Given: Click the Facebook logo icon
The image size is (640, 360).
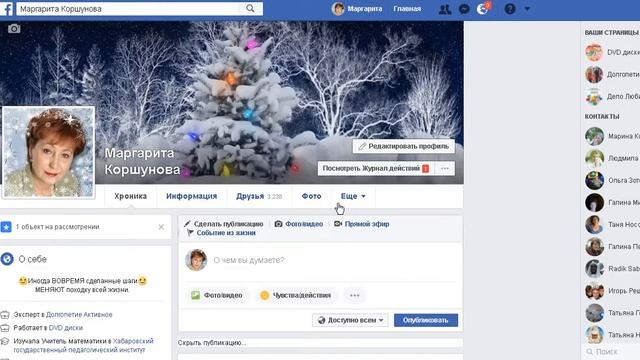Looking at the screenshot, I should pyautogui.click(x=7, y=9).
